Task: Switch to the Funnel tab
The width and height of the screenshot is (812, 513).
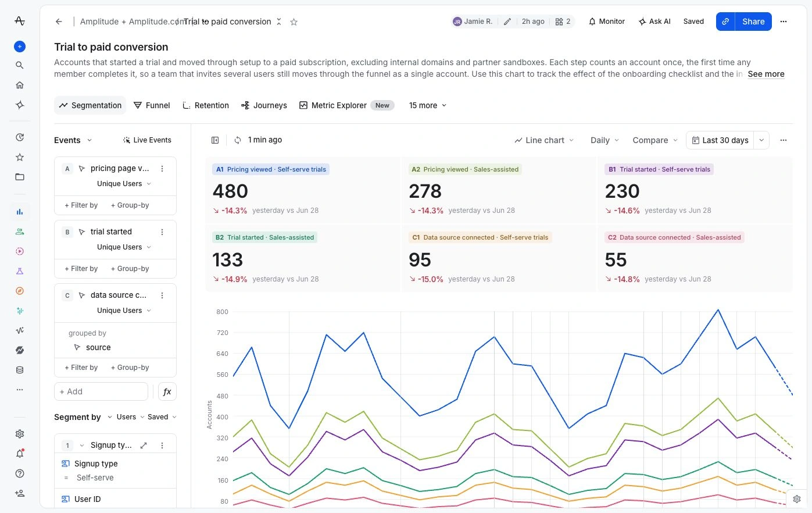Action: 152,105
